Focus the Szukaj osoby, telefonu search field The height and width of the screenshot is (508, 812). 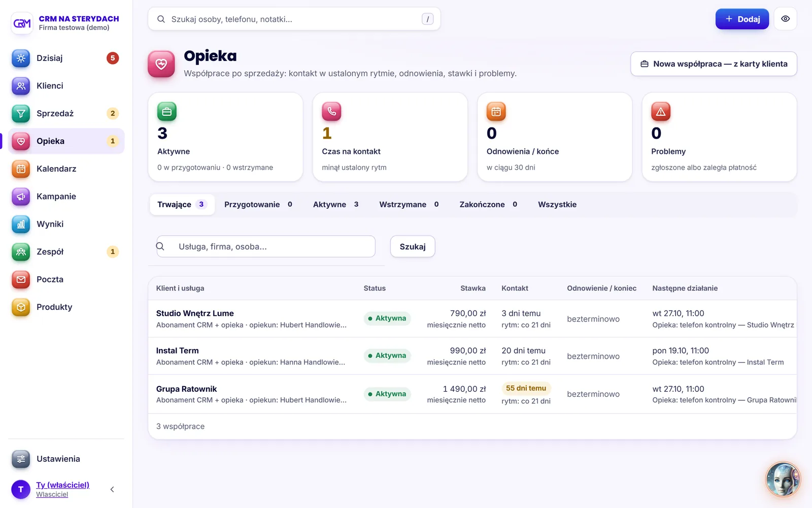coord(294,19)
